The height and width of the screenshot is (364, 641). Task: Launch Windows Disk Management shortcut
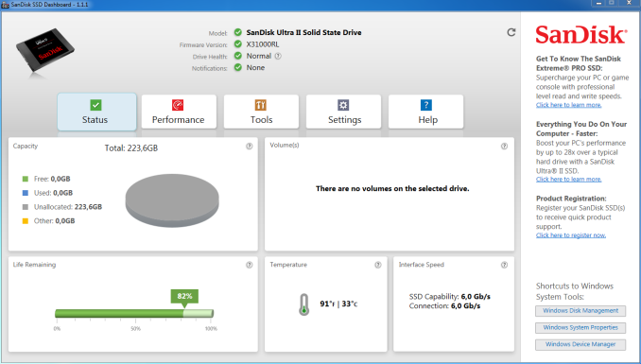click(x=580, y=311)
